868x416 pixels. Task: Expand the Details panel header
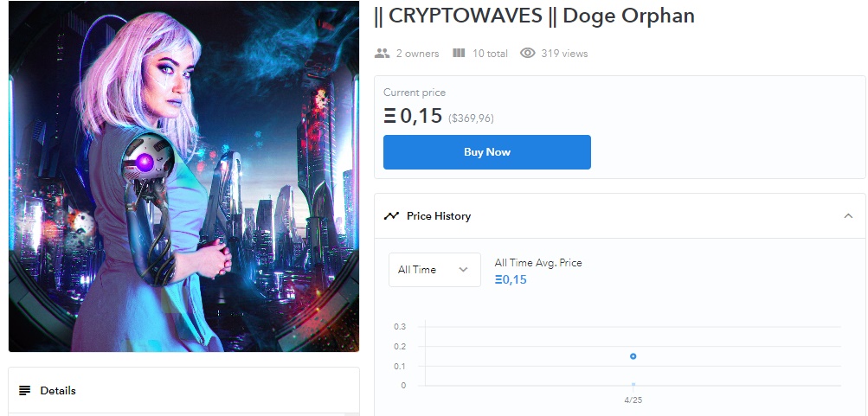coord(183,391)
